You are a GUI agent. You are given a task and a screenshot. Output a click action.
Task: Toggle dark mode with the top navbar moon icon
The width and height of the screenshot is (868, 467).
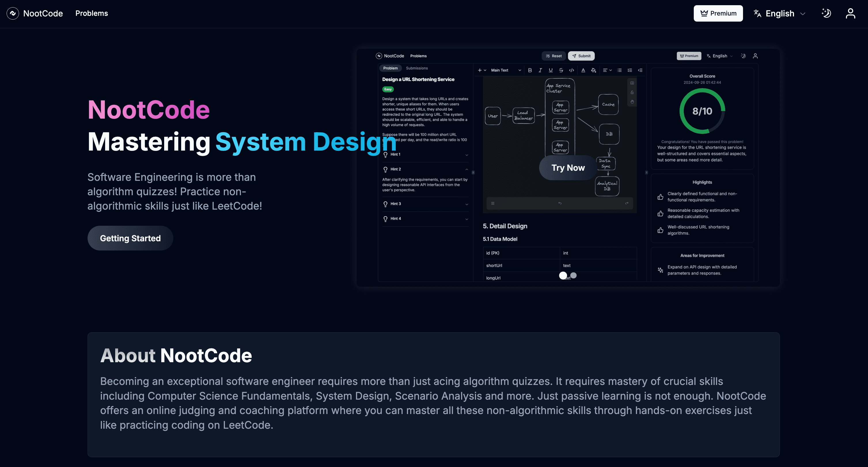826,14
